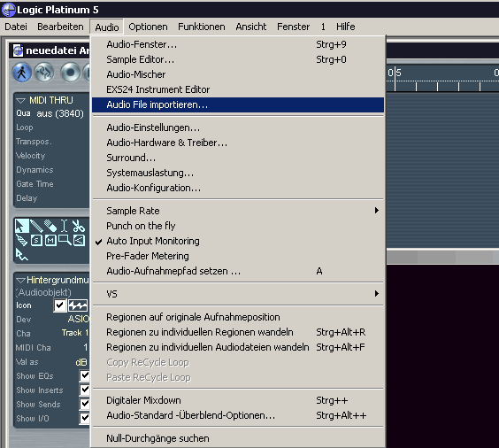Open the Ansicht menu
499x448 pixels.
(x=251, y=27)
